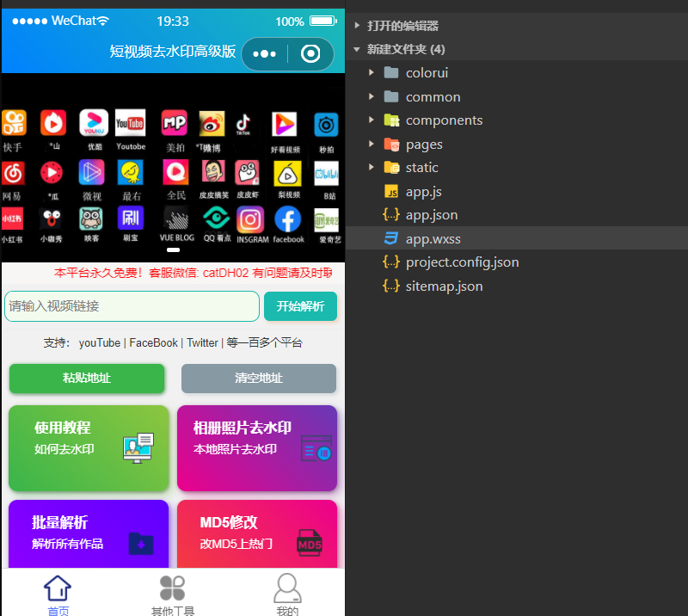Tap the 秒拍 camera icon
Image resolution: width=688 pixels, height=616 pixels.
[x=326, y=125]
